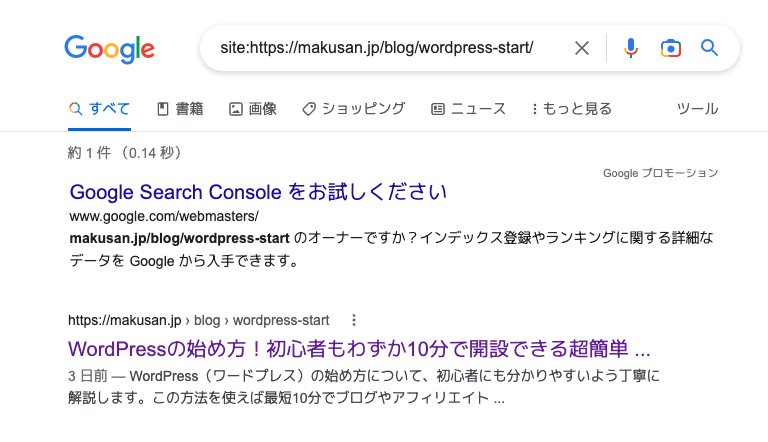Go to Google homepage via logo
Screen dimensions: 768x442
(110, 49)
